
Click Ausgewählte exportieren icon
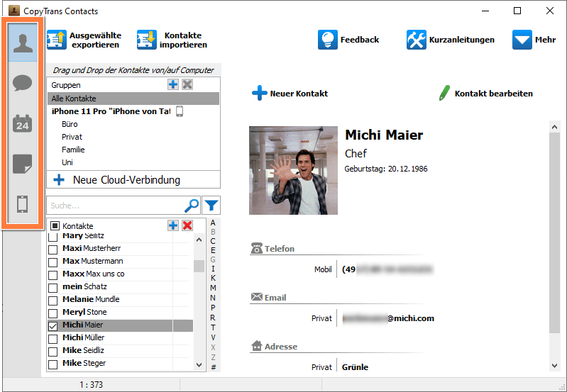[x=57, y=40]
